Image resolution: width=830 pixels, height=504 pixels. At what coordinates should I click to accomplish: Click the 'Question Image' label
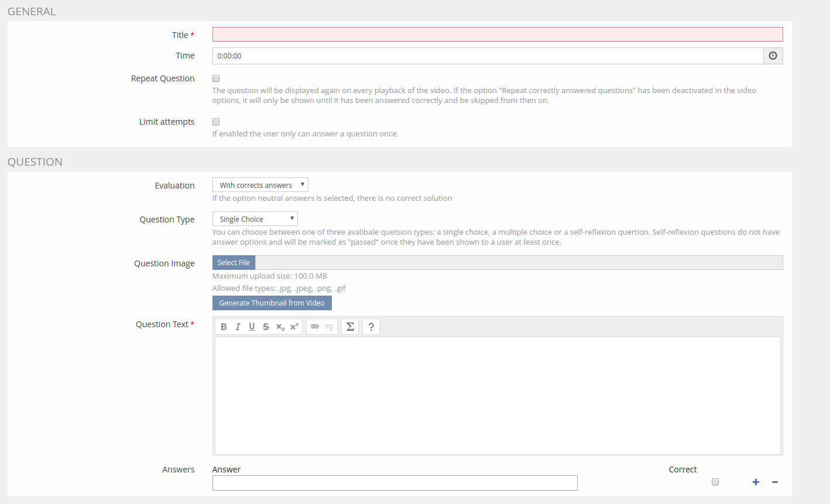coord(164,263)
